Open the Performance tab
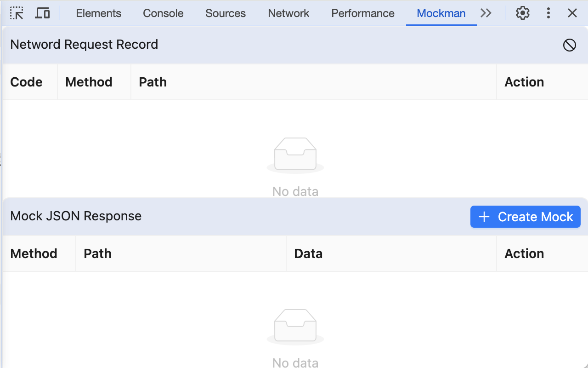The height and width of the screenshot is (368, 588). click(362, 13)
